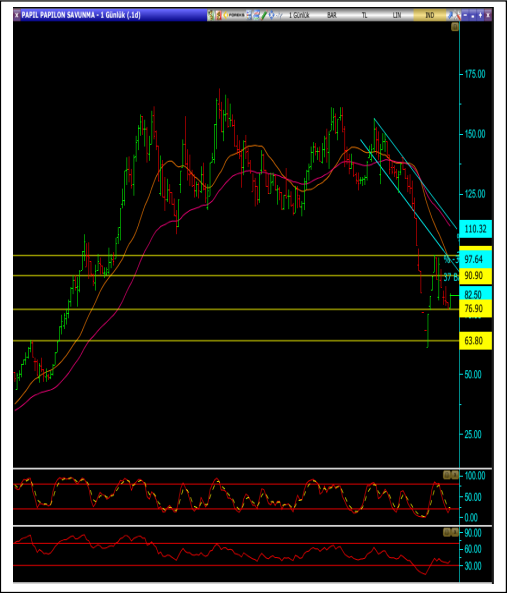
Task: Open the TL currency selector
Action: [x=364, y=15]
